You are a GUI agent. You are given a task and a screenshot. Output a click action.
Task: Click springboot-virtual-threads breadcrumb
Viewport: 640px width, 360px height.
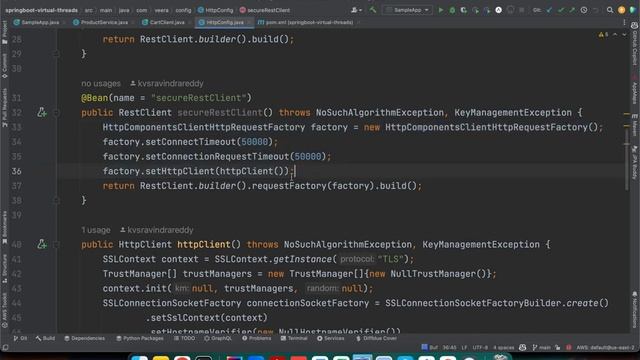[42, 10]
